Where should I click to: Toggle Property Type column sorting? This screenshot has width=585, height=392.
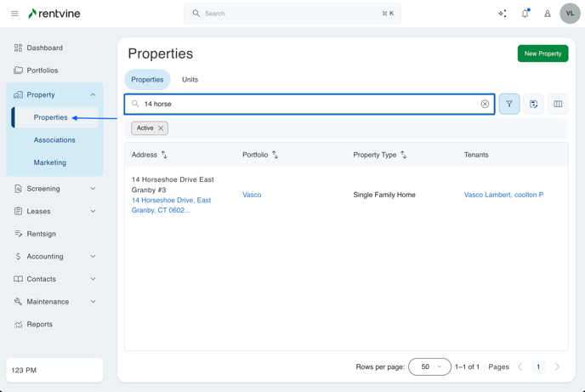[x=403, y=155]
